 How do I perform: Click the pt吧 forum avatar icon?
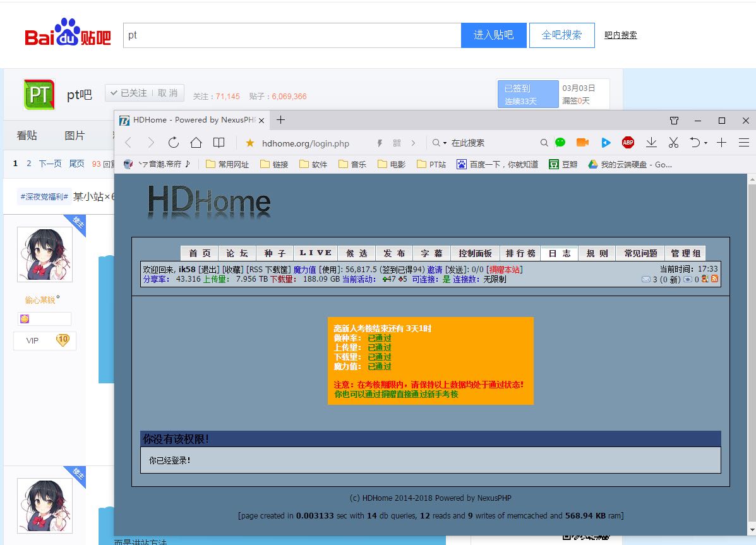pos(39,95)
